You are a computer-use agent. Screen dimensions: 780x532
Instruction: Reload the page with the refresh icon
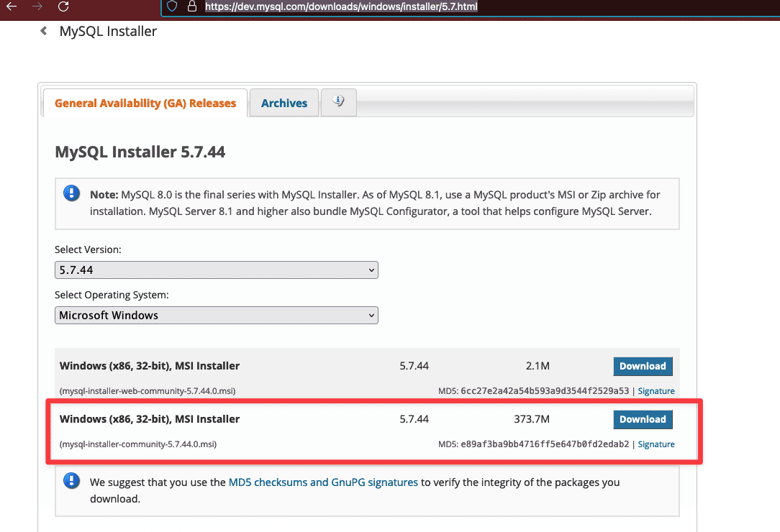pyautogui.click(x=63, y=6)
